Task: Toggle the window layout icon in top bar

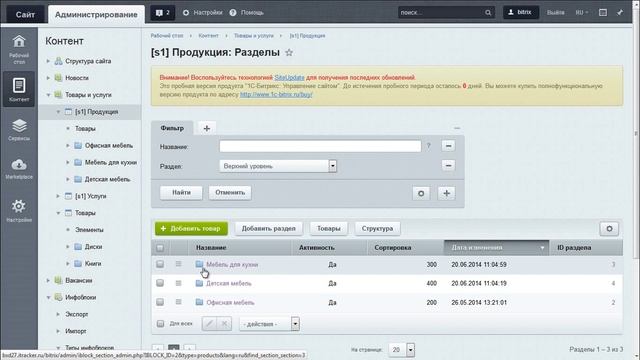Action: click(x=603, y=13)
